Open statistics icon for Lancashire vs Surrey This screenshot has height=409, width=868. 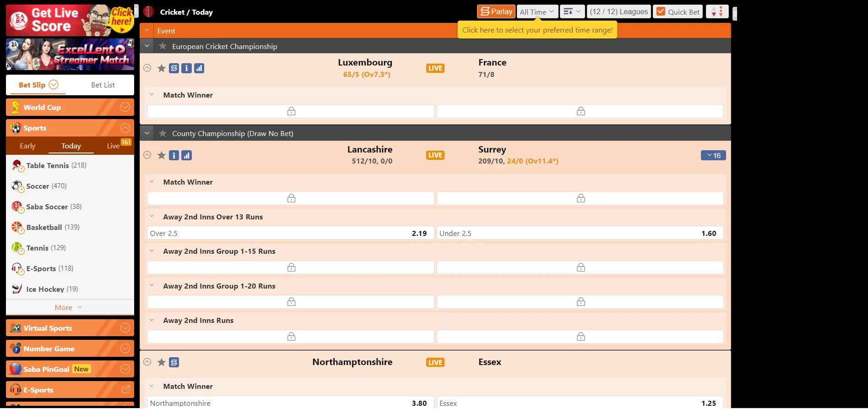coord(186,155)
